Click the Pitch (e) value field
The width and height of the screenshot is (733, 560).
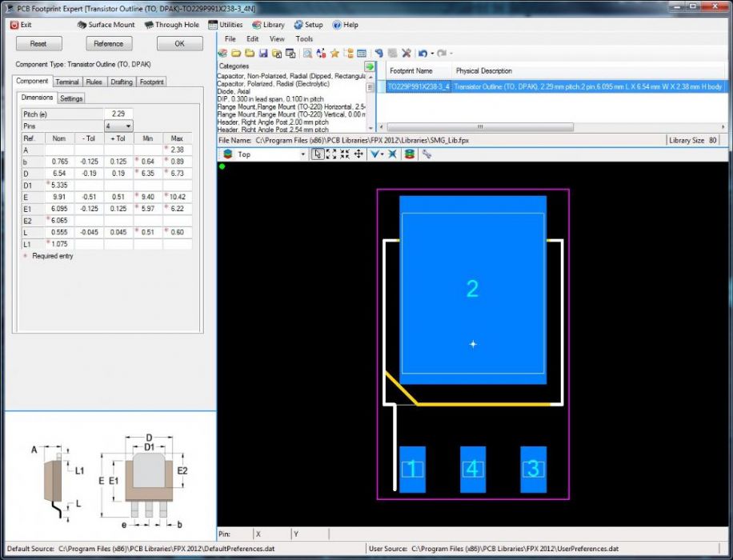point(118,114)
